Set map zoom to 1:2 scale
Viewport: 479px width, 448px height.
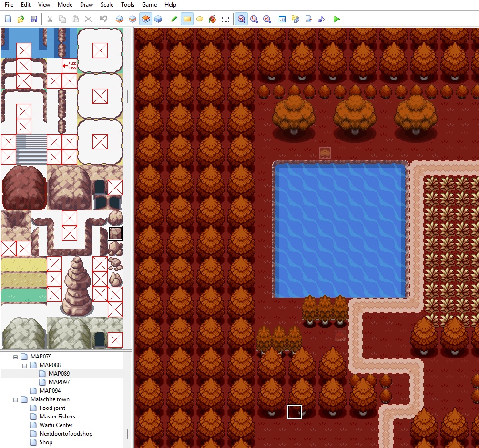coord(254,19)
